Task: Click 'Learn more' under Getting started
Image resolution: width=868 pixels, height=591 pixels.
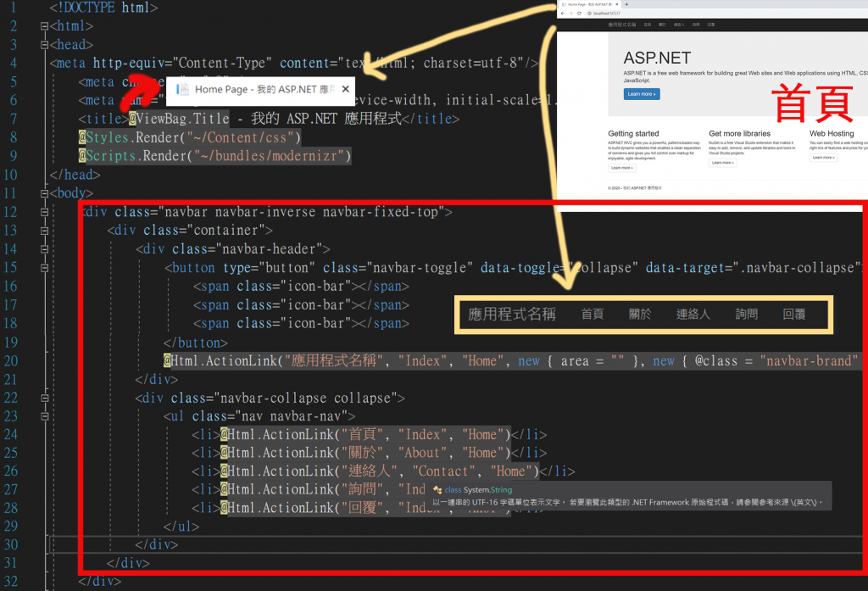Action: coord(621,168)
